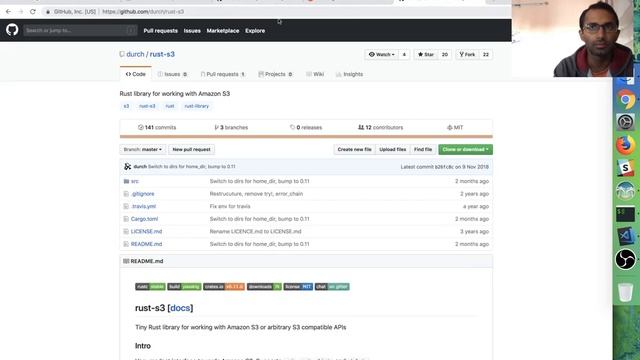Click the build passing badge

(x=184, y=287)
